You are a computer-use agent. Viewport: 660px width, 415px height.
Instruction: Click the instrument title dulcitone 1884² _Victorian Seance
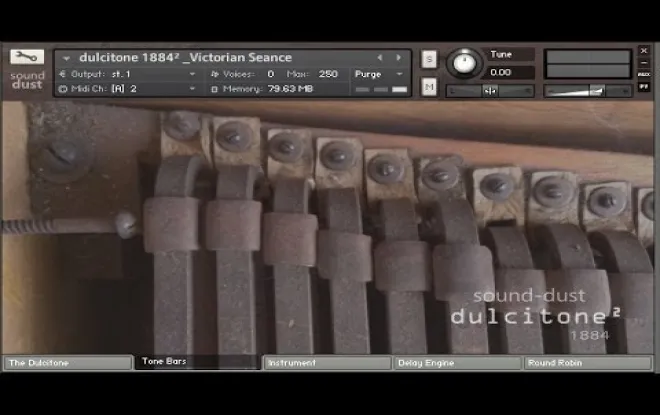tap(186, 57)
